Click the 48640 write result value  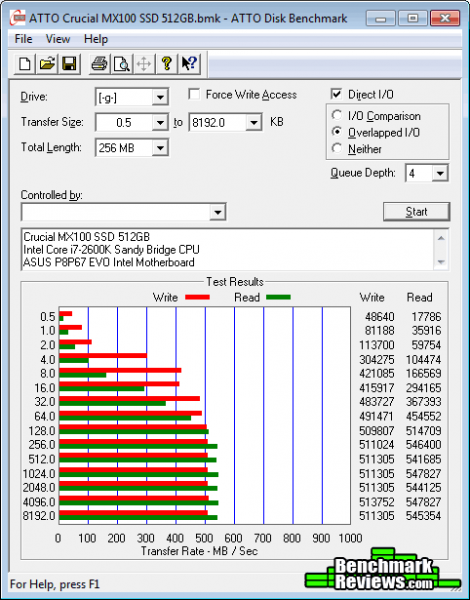tap(380, 317)
